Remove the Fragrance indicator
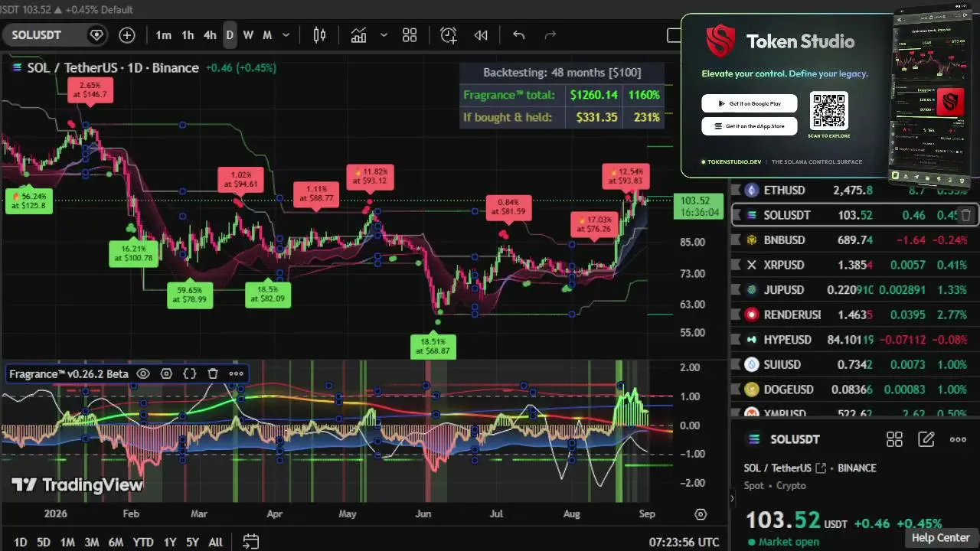This screenshot has height=551, width=980. click(x=213, y=374)
